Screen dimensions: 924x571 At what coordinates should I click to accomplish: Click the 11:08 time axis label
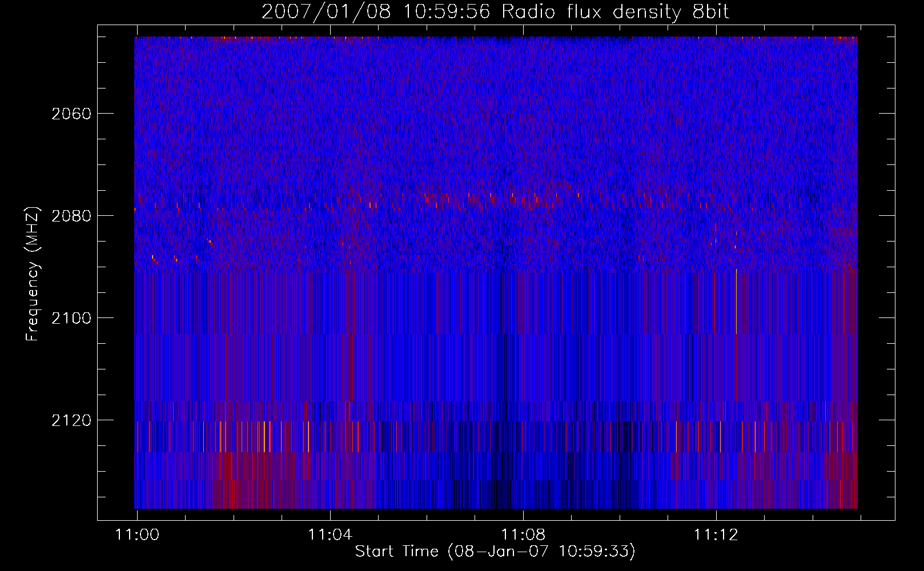tap(523, 534)
